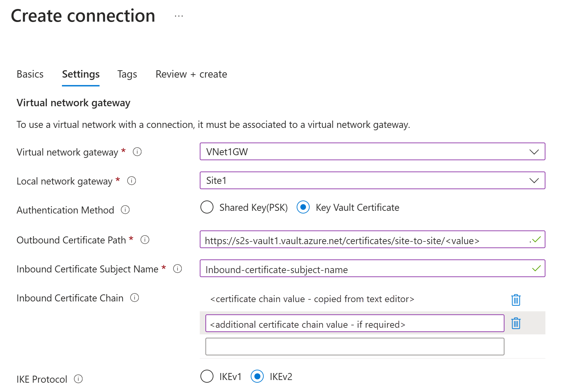Select Shared Key(PSK) authentication
This screenshot has height=392, width=581.
[x=207, y=207]
